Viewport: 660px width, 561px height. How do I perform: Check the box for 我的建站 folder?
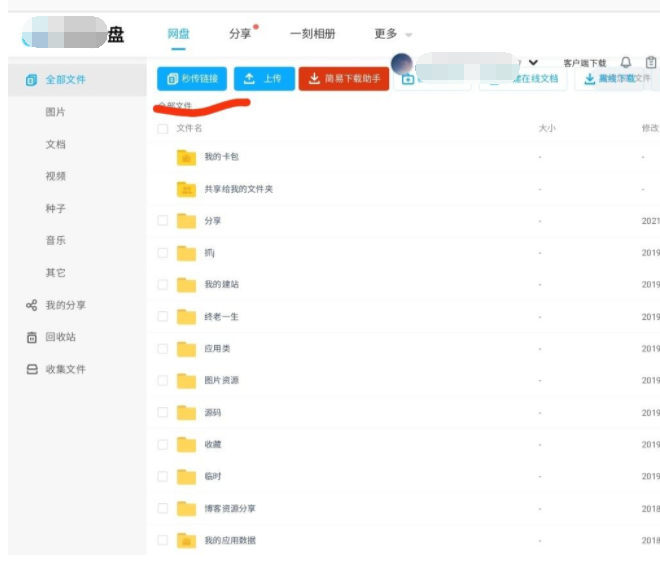pyautogui.click(x=162, y=284)
